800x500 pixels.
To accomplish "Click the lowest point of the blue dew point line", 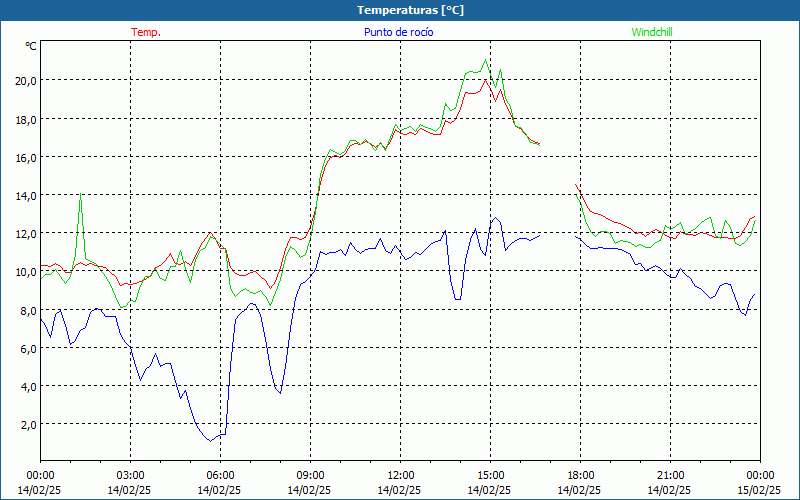I will [209, 440].
